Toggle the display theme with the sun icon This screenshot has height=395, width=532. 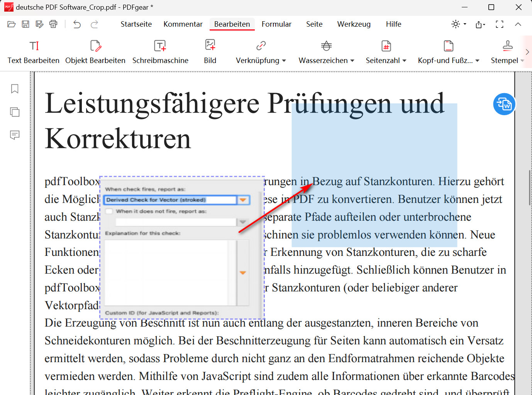point(456,24)
